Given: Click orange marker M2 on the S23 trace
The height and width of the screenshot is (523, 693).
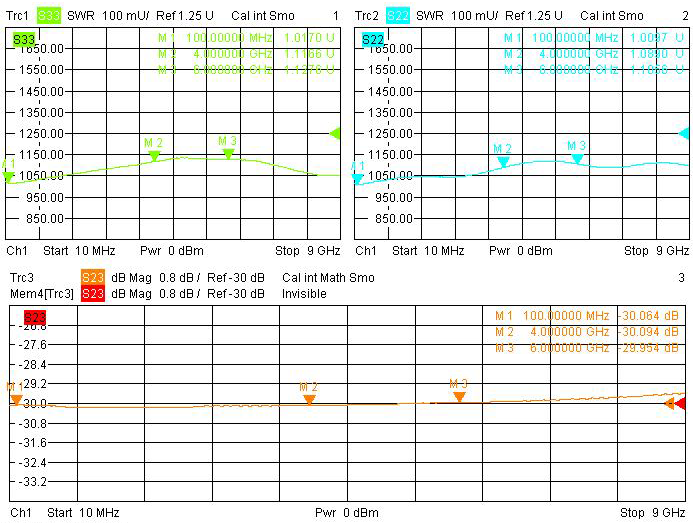Looking at the screenshot, I should pos(309,398).
